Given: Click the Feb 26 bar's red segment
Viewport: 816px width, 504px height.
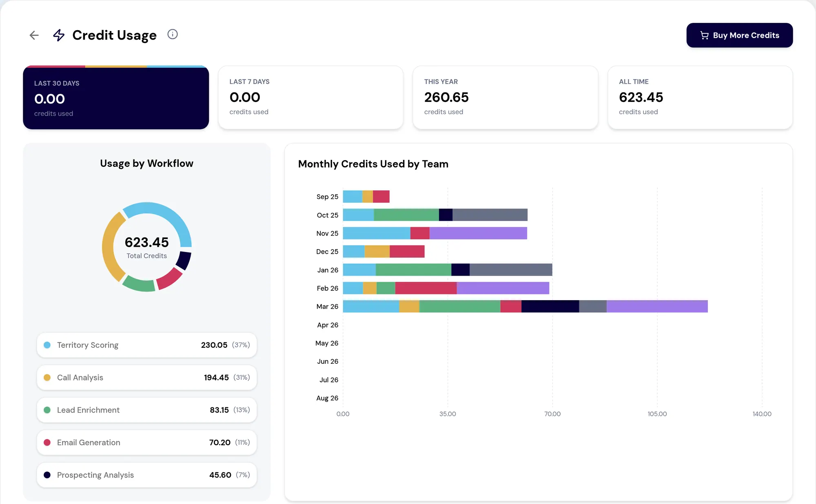Looking at the screenshot, I should click(426, 288).
